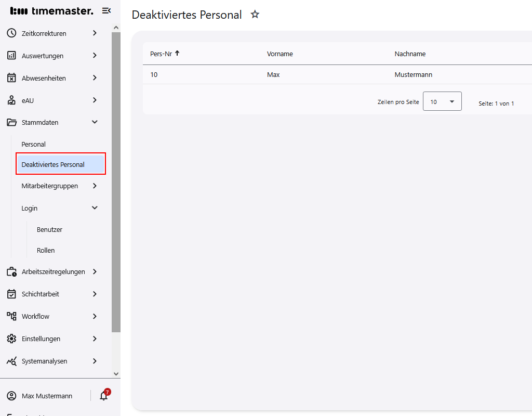Click the Einstellungen gear icon
532x416 pixels.
[x=11, y=339]
